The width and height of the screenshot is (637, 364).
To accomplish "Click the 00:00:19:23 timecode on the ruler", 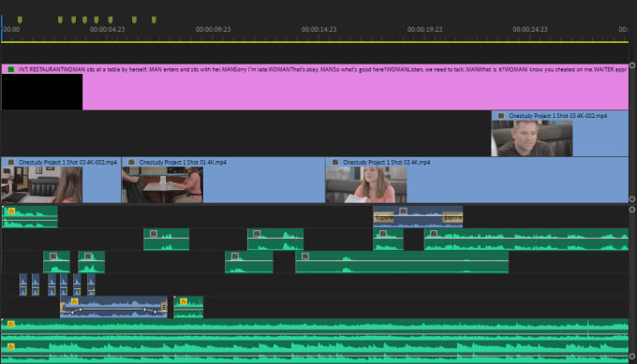I will pos(424,29).
